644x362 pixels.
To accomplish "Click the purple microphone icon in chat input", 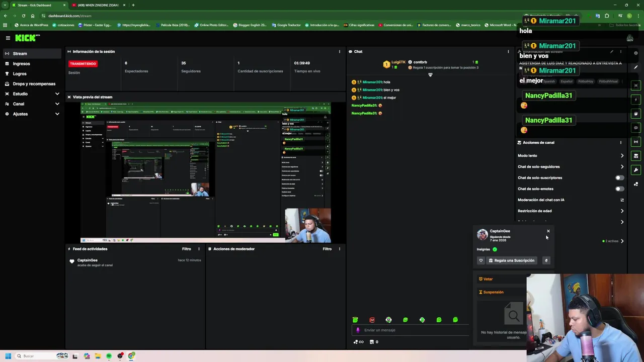I will [358, 330].
